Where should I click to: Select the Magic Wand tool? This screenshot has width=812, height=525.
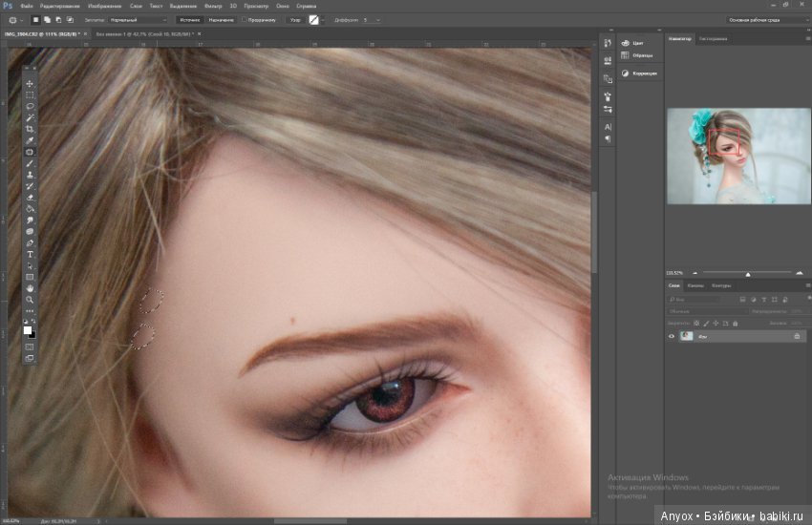click(x=30, y=118)
